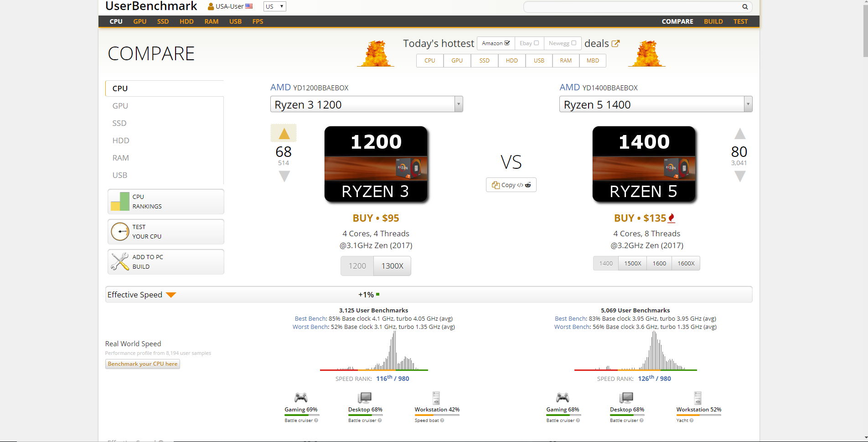This screenshot has height=442, width=868.
Task: Click the Copy comparison button
Action: coord(511,185)
